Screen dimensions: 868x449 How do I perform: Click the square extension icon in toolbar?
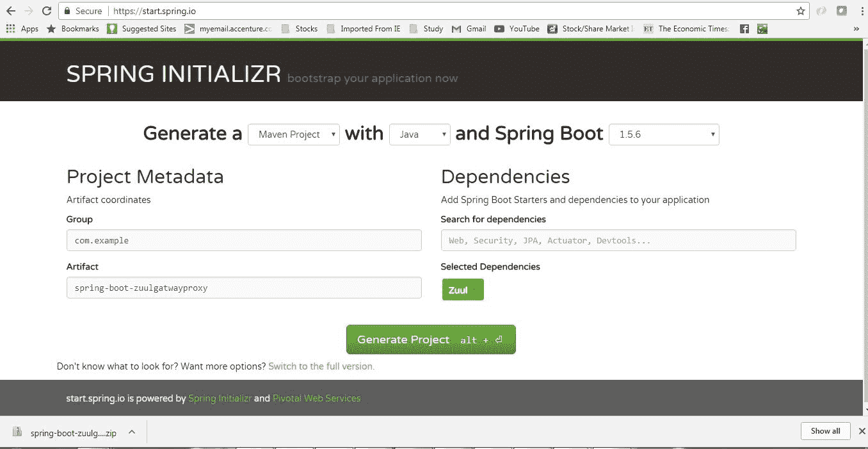pyautogui.click(x=842, y=11)
